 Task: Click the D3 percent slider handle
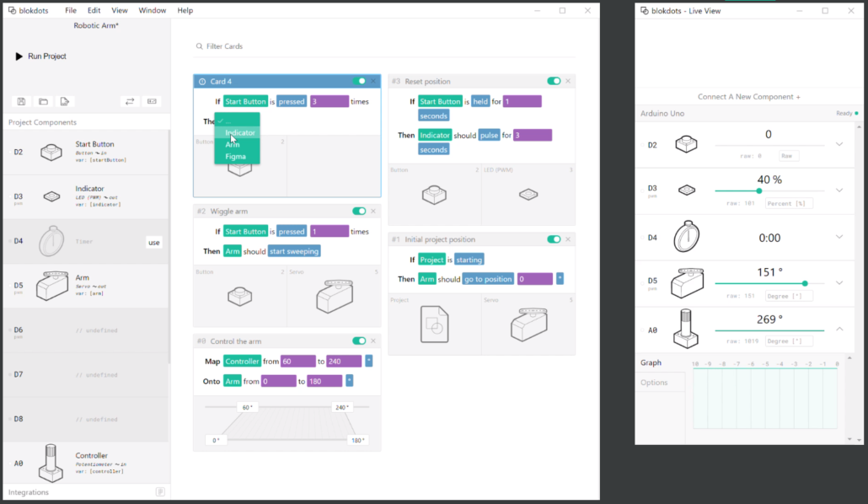click(759, 190)
